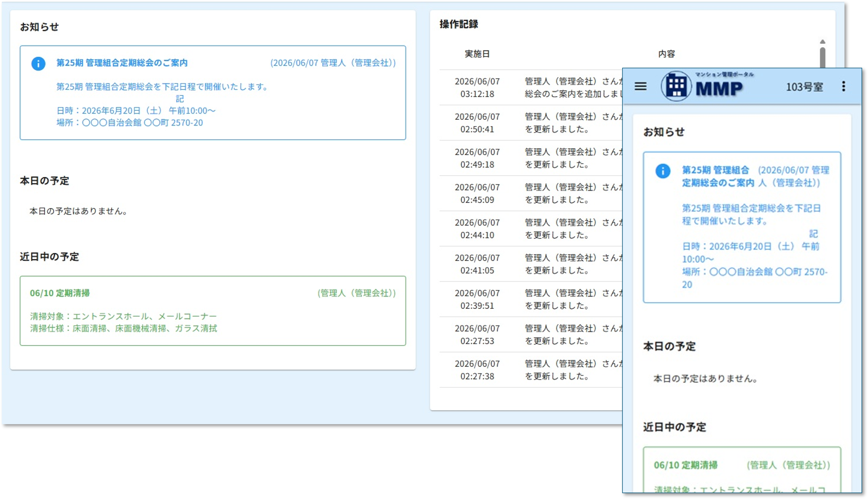This screenshot has height=499, width=868.
Task: Click desktop notice date (2026/06/07 管理人（管理会社）)
Action: tap(333, 63)
